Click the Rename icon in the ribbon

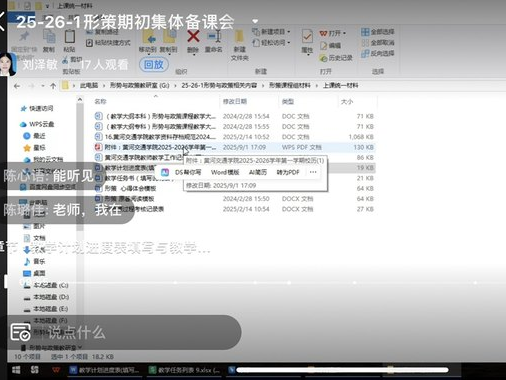[213, 36]
